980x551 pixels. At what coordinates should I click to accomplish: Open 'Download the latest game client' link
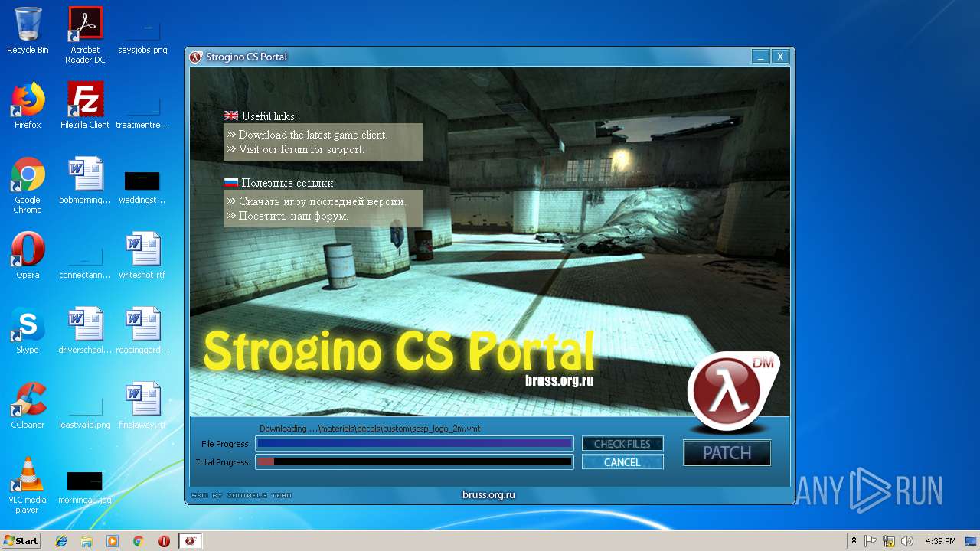tap(313, 135)
